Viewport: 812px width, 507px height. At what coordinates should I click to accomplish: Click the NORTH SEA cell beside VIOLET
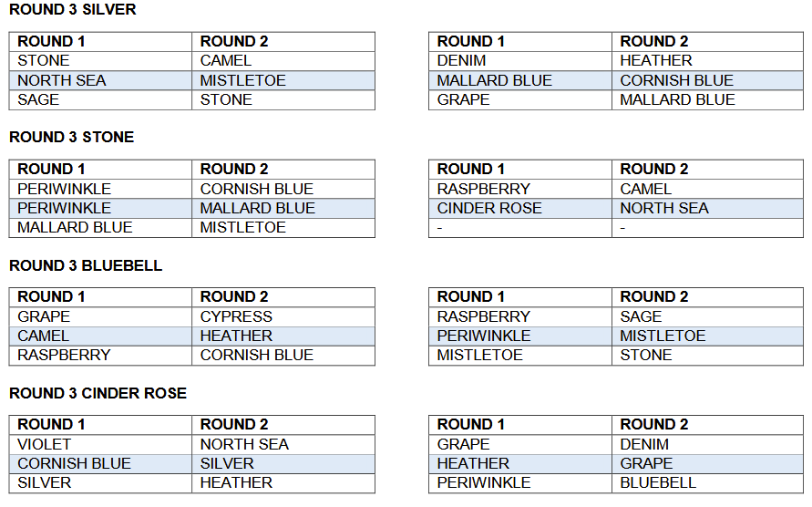coord(244,444)
